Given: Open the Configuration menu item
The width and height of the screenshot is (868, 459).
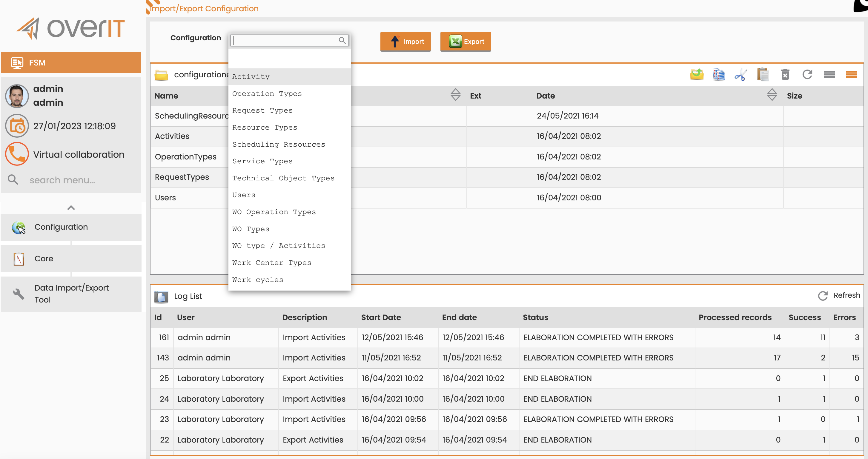Looking at the screenshot, I should [71, 227].
